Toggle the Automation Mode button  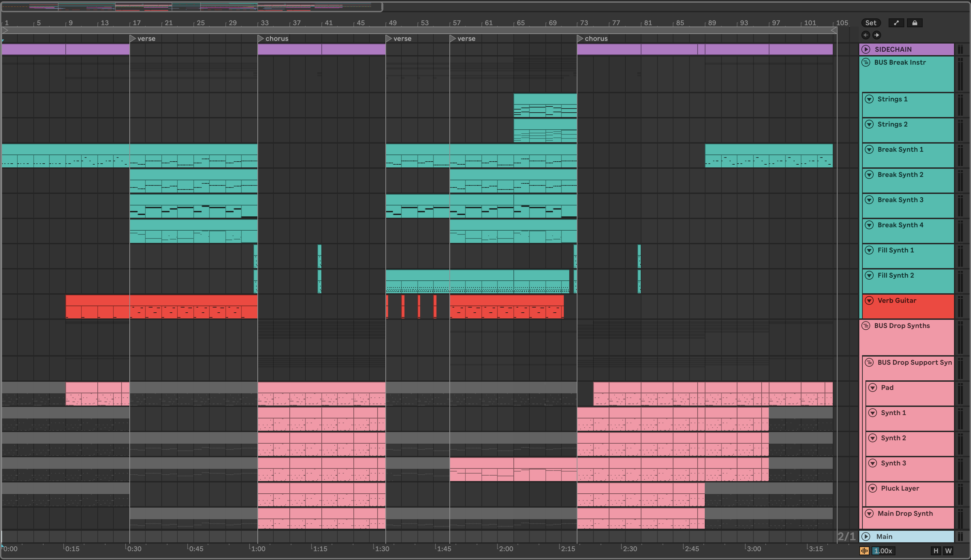click(896, 23)
